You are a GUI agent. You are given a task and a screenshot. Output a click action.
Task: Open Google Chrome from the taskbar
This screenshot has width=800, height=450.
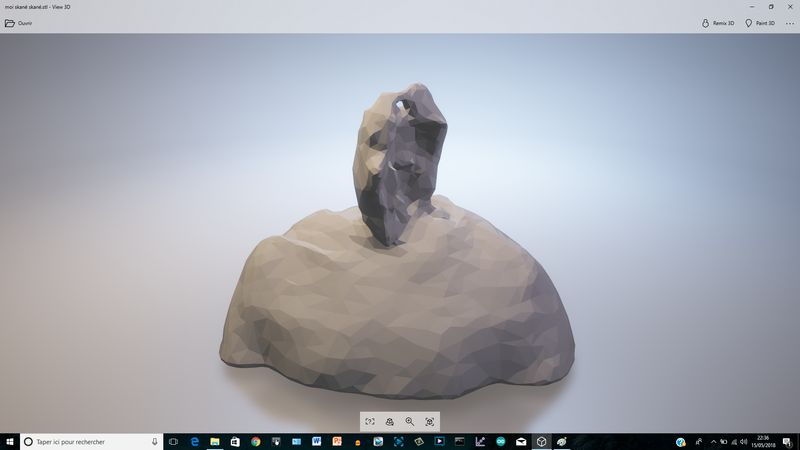pyautogui.click(x=256, y=441)
